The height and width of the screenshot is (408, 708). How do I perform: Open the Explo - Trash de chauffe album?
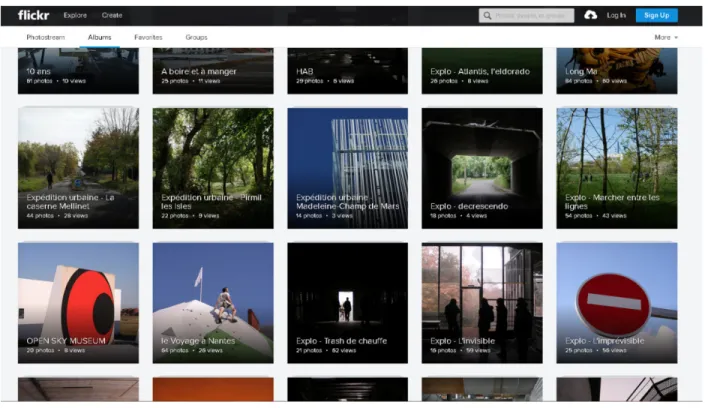coord(348,303)
